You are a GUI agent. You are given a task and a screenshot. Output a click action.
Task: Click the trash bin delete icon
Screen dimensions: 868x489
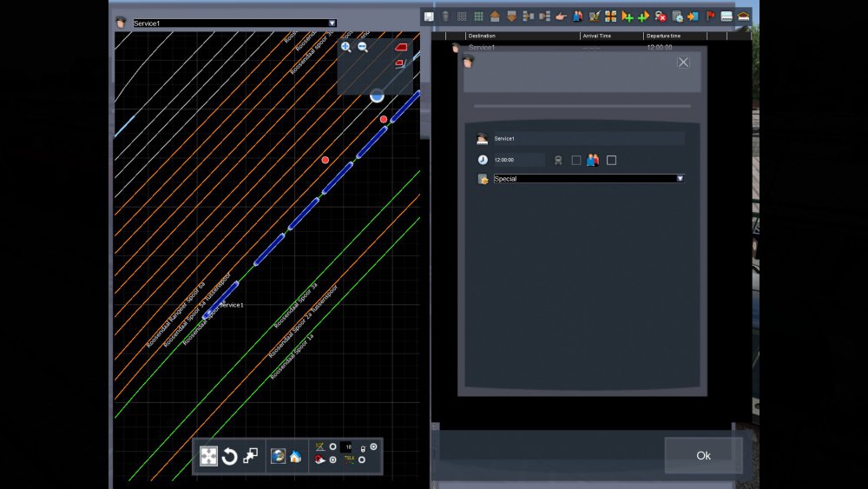[445, 17]
